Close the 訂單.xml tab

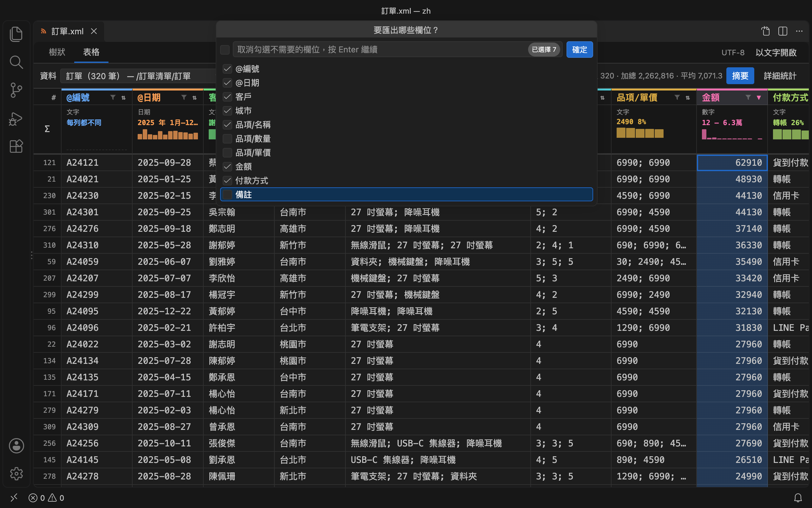pos(94,31)
